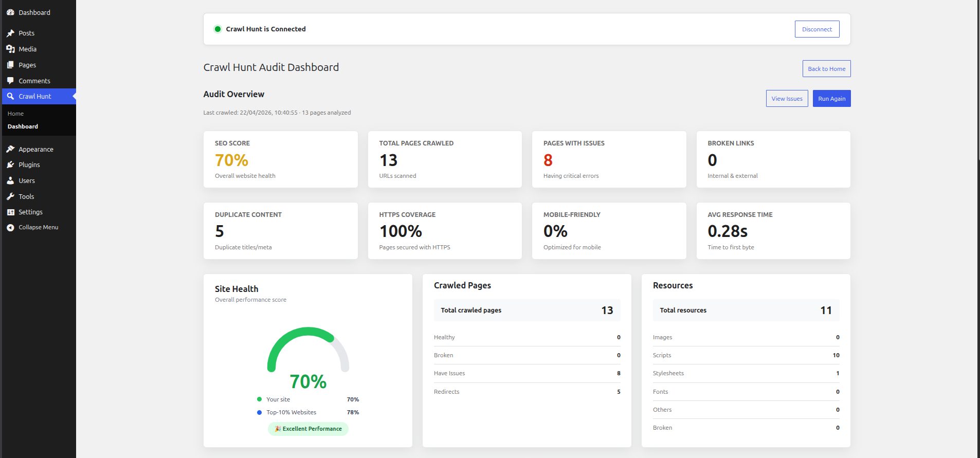Click the Posts pushpin icon
Viewport: 980px width, 458px height.
click(10, 33)
